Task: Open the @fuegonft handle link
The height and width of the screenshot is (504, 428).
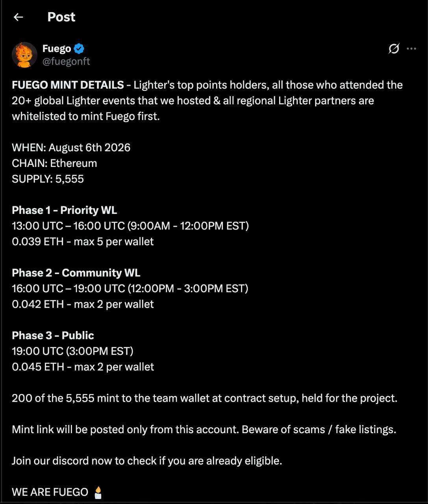Action: [66, 61]
